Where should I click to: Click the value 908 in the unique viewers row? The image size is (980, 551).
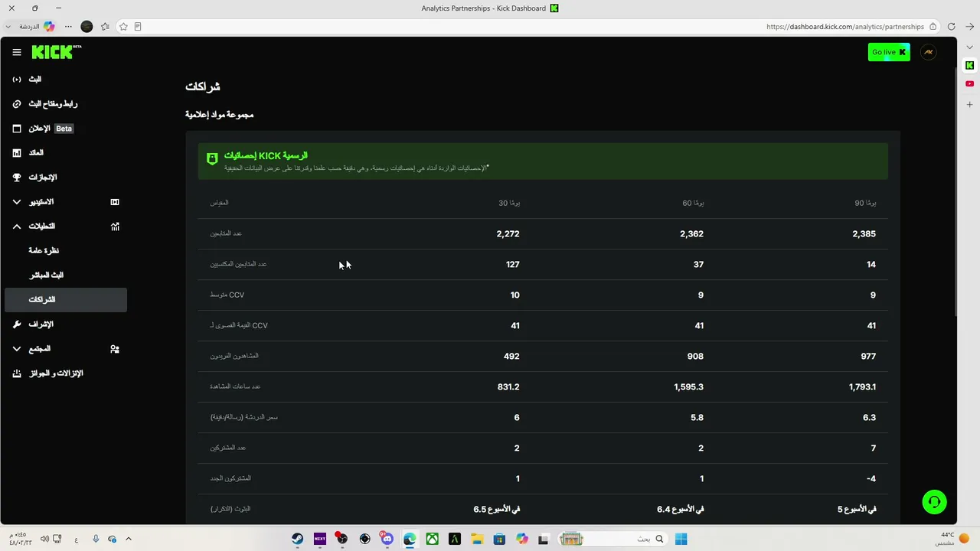click(x=695, y=357)
